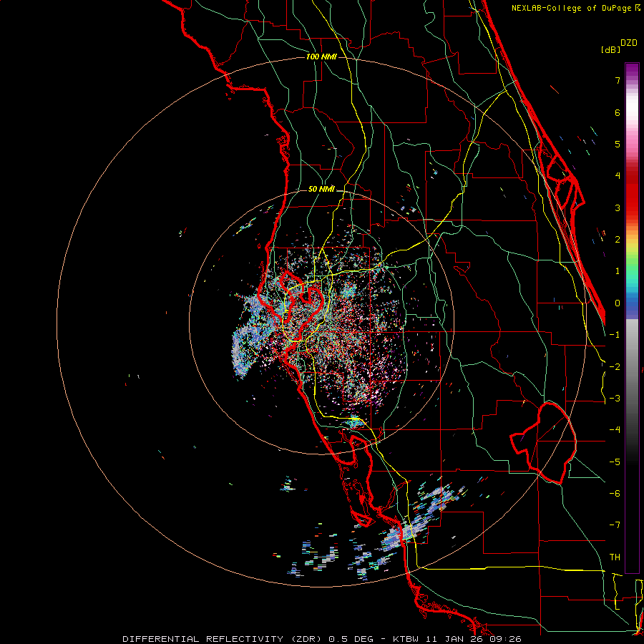Click the -3 value on the color scale
644x644 pixels.
(x=615, y=399)
